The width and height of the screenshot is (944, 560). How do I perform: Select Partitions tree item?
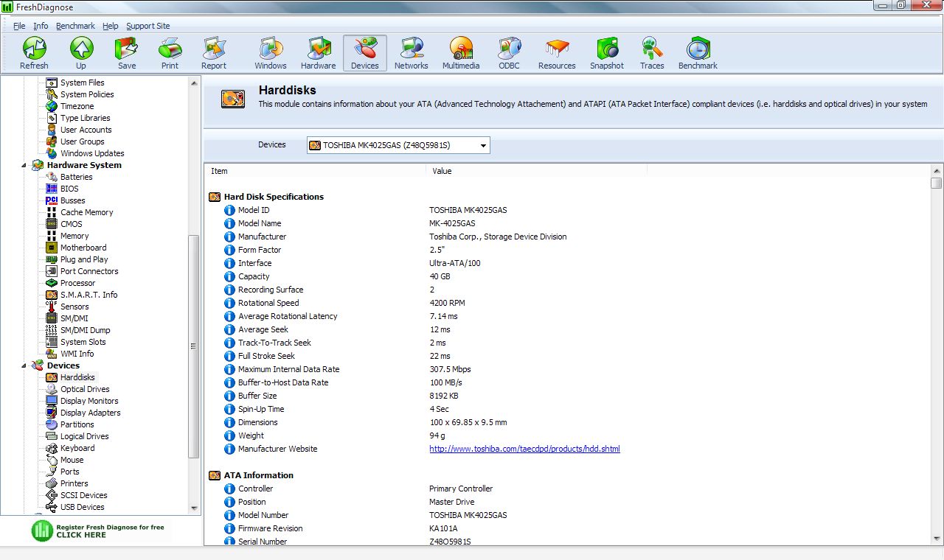pyautogui.click(x=77, y=424)
